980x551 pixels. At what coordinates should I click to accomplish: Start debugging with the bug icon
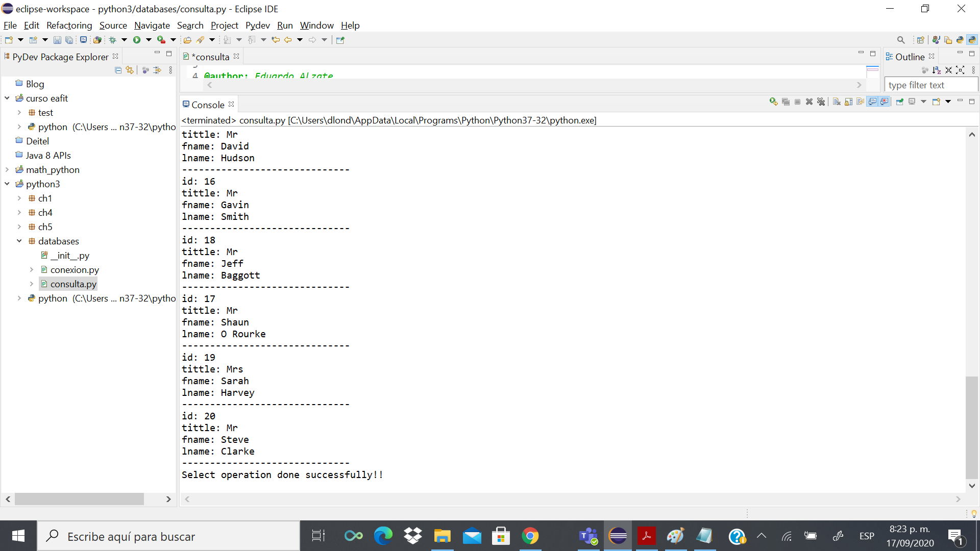click(113, 40)
